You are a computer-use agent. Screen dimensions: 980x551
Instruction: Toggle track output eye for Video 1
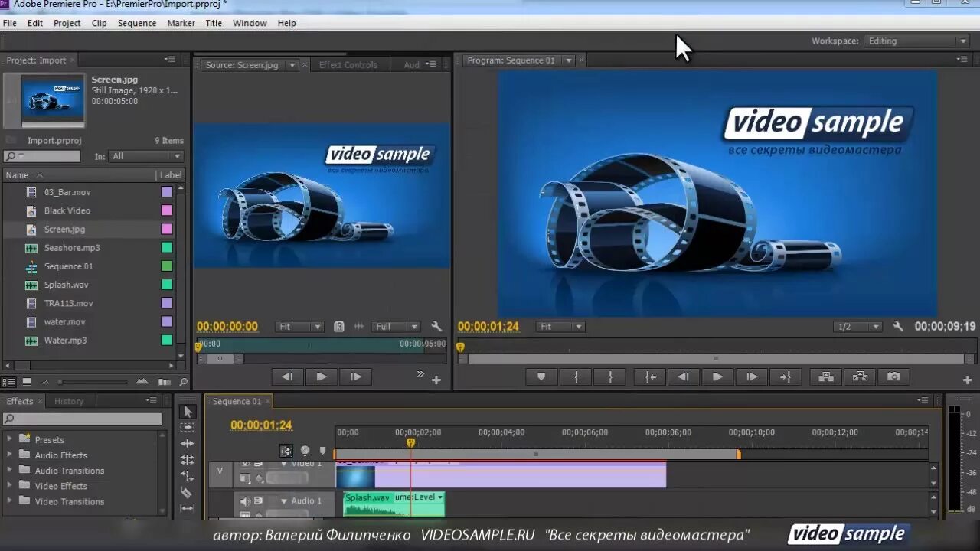tap(245, 464)
